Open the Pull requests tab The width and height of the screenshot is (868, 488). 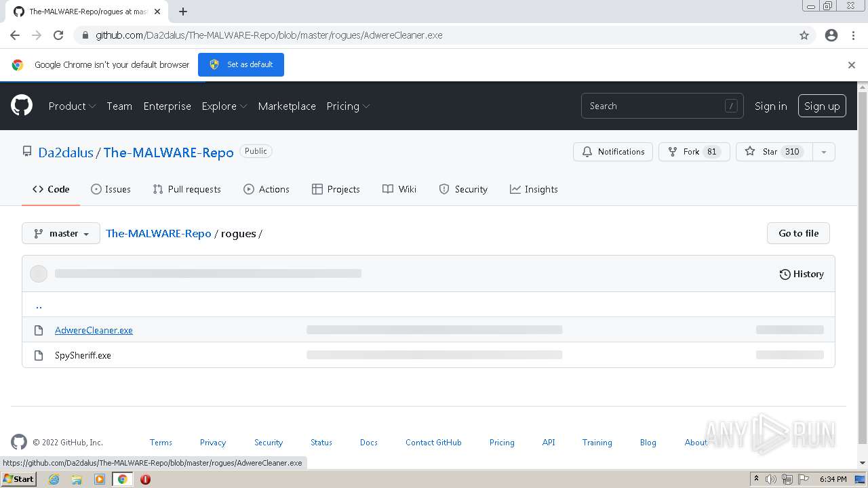click(x=187, y=189)
